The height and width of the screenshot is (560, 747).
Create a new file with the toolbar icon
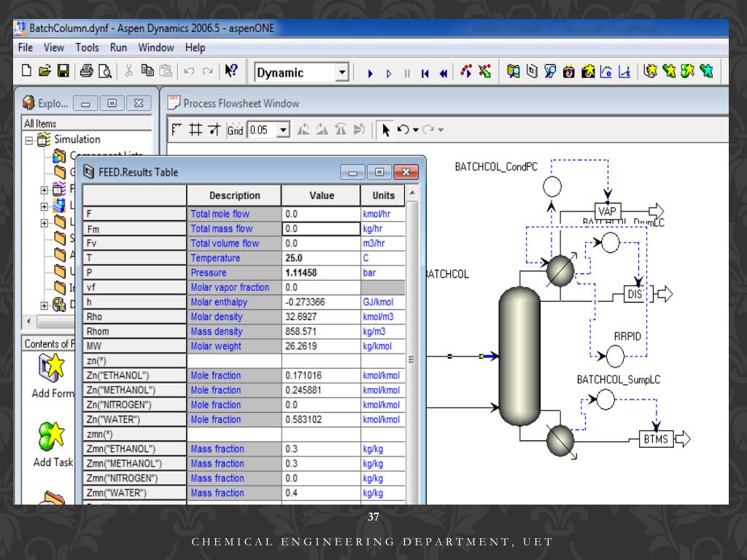coord(27,71)
